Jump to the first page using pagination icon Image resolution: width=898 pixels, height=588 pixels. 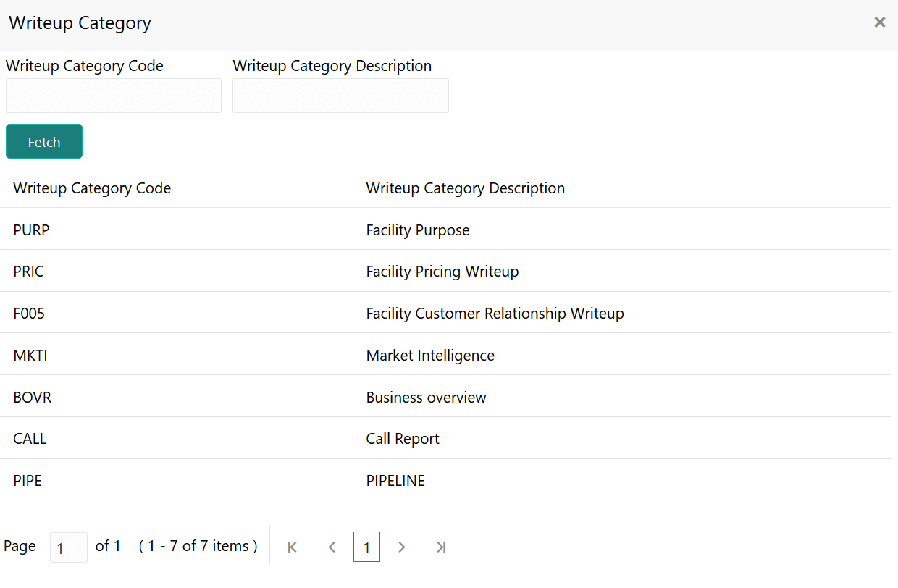[292, 547]
